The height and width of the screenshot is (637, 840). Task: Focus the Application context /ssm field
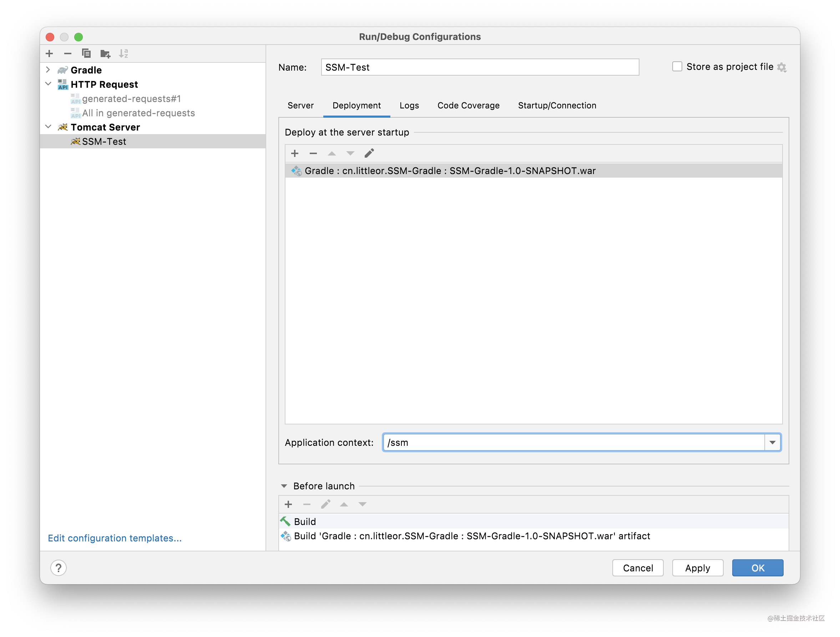tap(573, 442)
